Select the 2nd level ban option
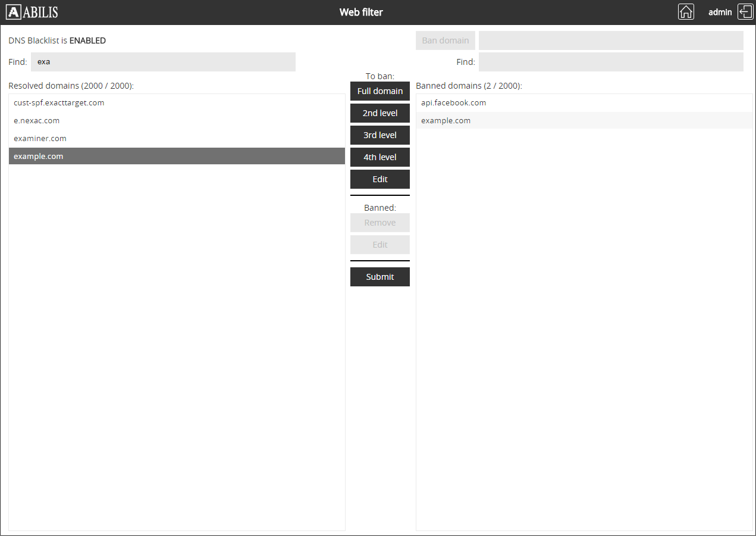This screenshot has height=537, width=756. [379, 113]
